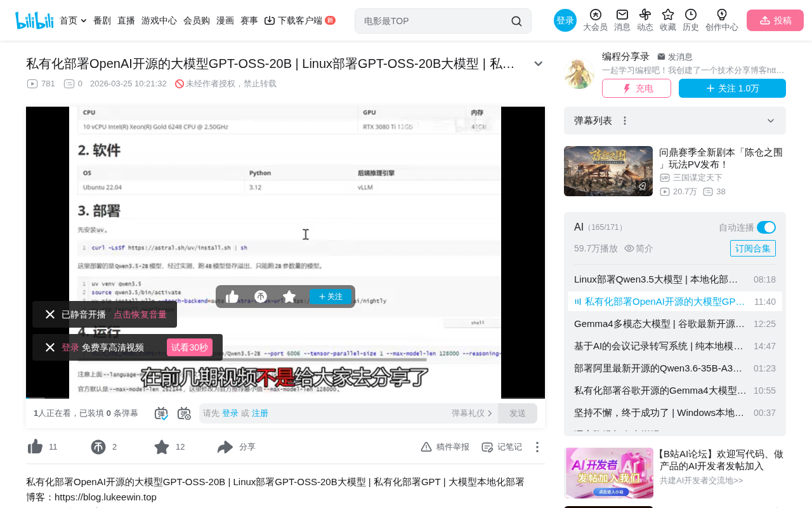812x508 pixels.
Task: Go to the 直播 section
Action: pos(126,20)
